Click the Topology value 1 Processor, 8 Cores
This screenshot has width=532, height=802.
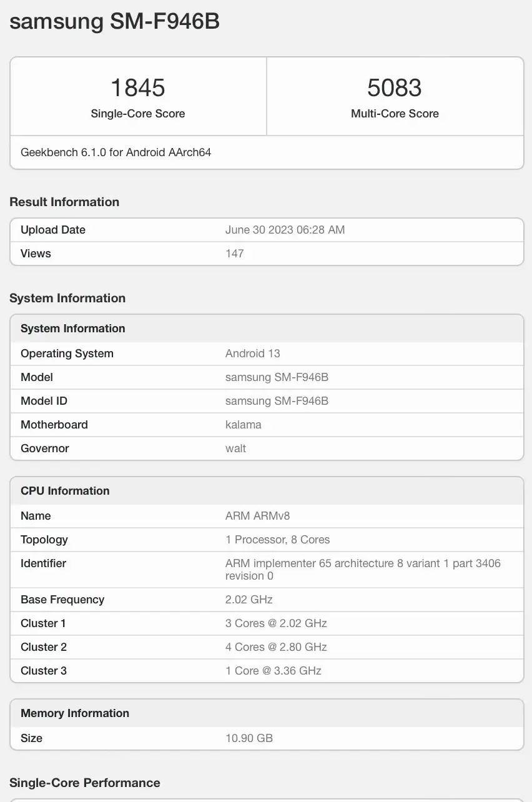click(278, 540)
